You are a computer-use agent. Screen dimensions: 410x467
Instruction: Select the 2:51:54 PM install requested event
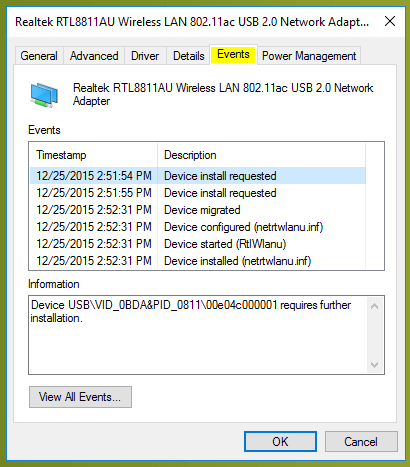pyautogui.click(x=198, y=176)
